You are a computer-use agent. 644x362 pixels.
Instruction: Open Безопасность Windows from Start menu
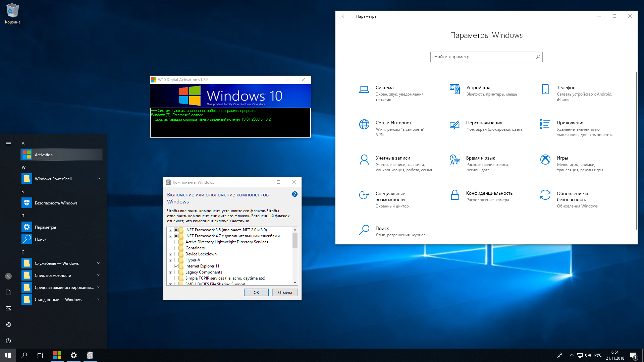pos(62,203)
